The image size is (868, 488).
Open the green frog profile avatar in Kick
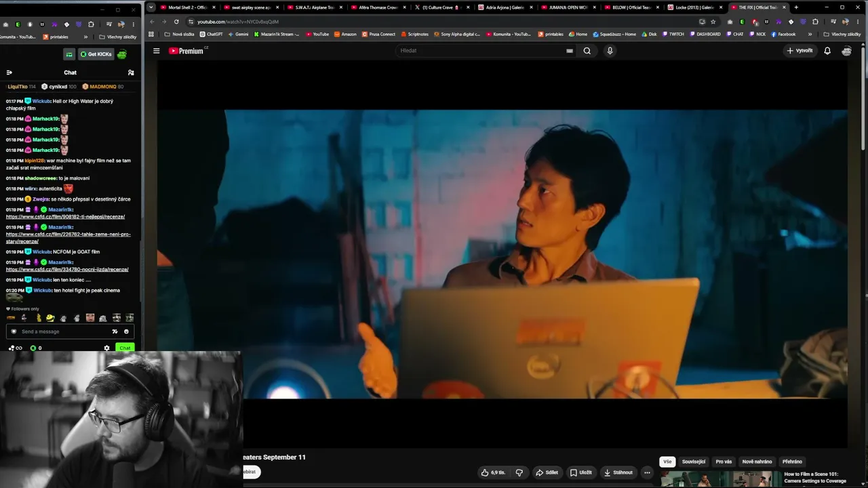[122, 54]
